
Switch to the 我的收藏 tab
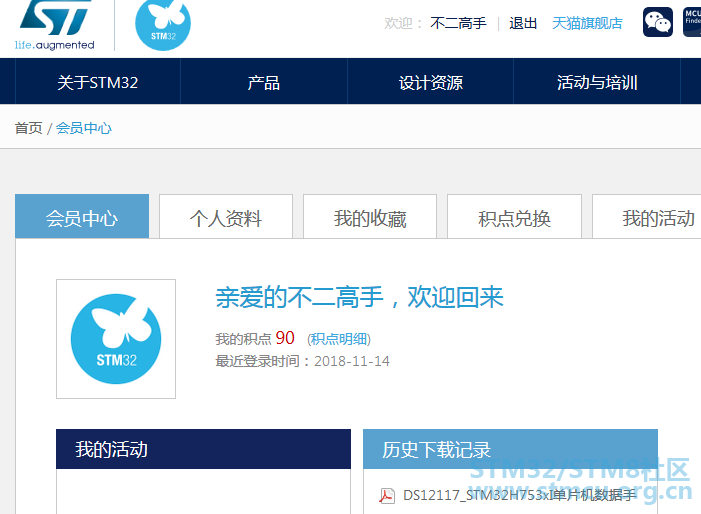[x=370, y=216]
